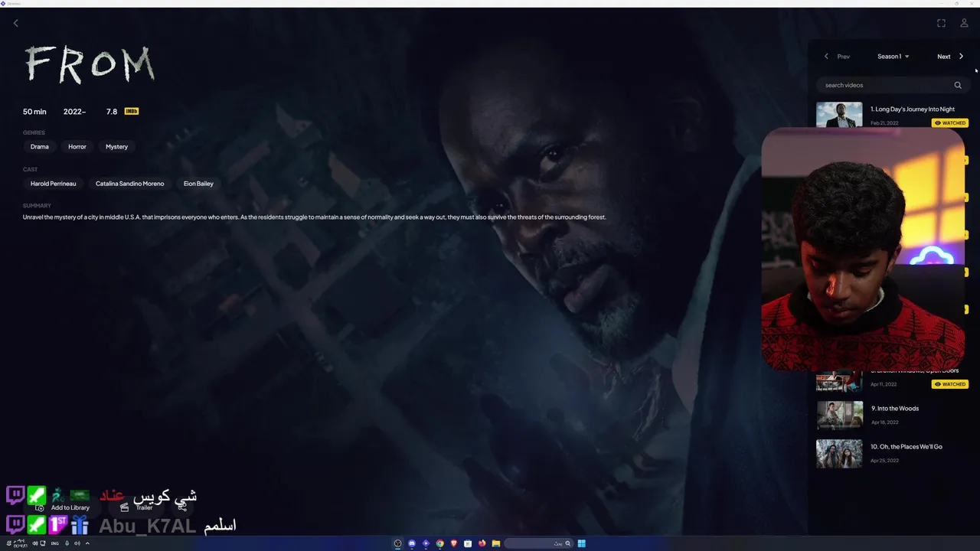
Task: Click episode 9 thumbnail image
Action: point(839,415)
